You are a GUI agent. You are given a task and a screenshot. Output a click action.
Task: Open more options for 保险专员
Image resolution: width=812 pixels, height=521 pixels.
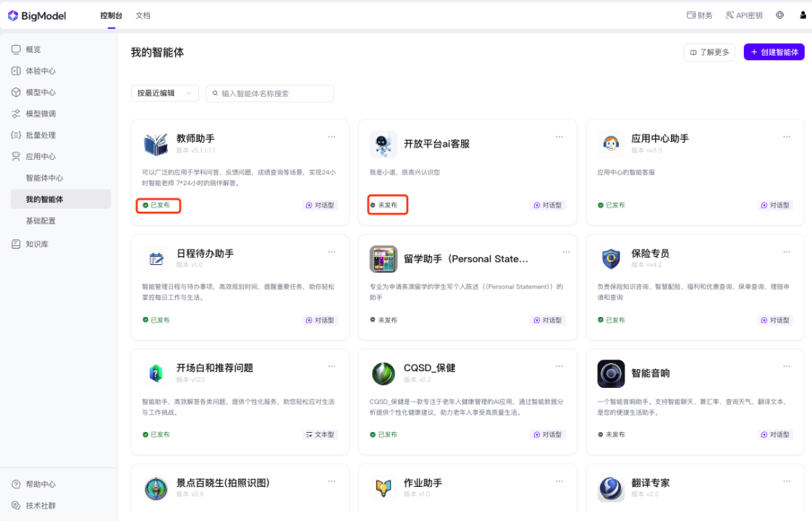pyautogui.click(x=787, y=252)
